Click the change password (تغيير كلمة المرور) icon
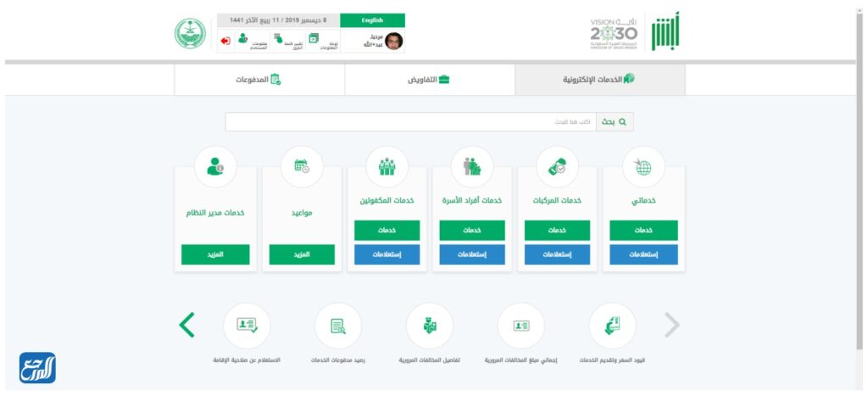The image size is (868, 396). click(x=278, y=38)
